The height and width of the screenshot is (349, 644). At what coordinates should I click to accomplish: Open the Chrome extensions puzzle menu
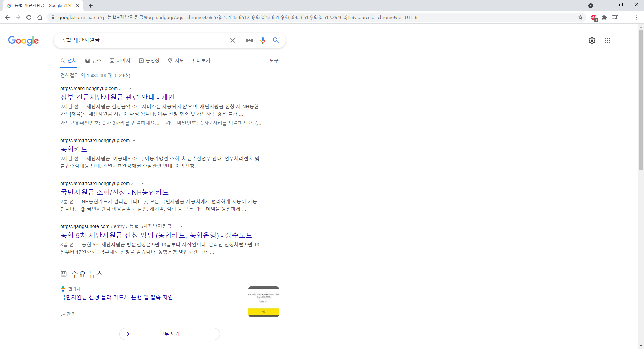[x=604, y=17]
